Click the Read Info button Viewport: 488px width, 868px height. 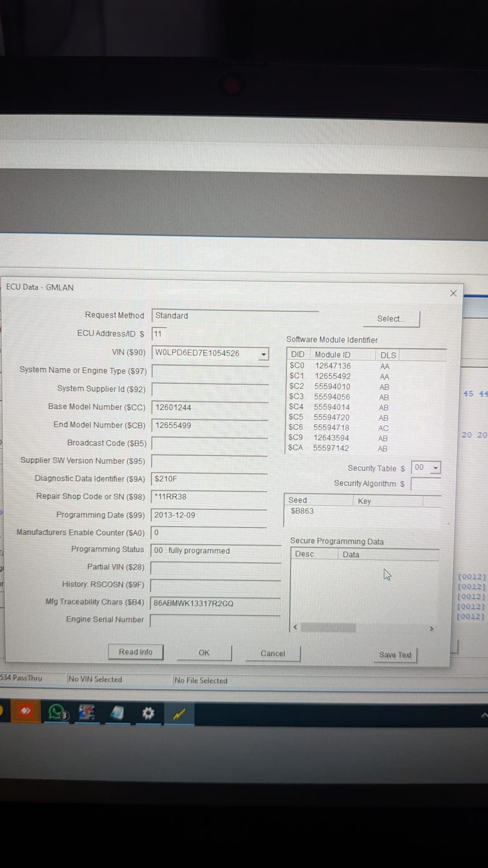[136, 652]
